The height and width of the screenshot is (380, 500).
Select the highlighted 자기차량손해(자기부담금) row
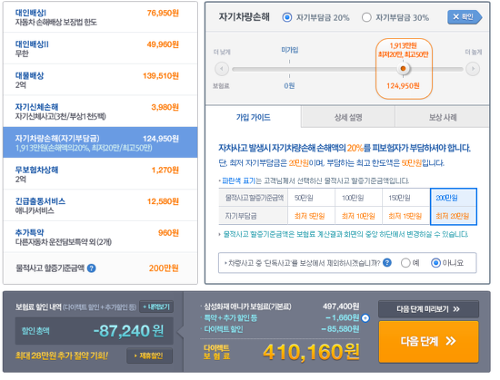(100, 142)
